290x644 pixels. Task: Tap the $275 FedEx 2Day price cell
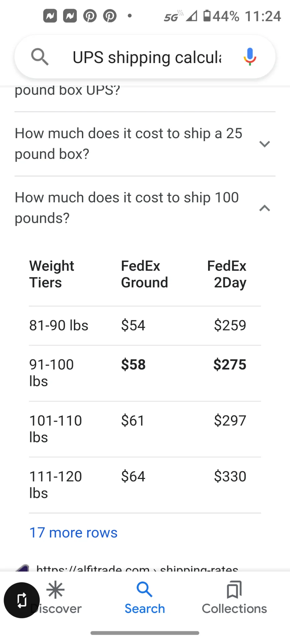230,365
